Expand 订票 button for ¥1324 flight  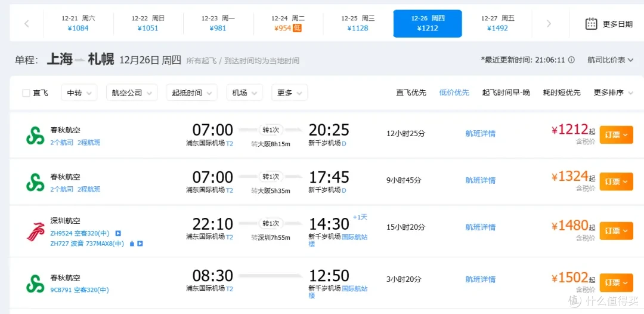click(x=617, y=181)
